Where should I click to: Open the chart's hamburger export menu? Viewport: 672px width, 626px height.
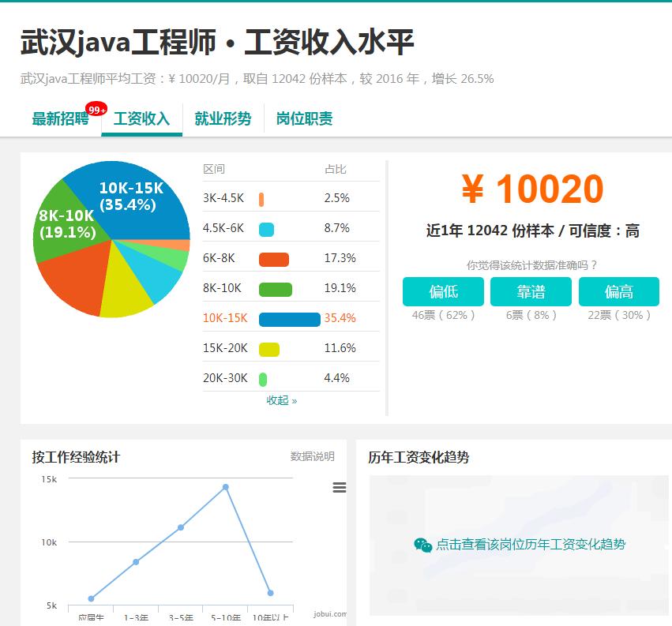point(339,488)
